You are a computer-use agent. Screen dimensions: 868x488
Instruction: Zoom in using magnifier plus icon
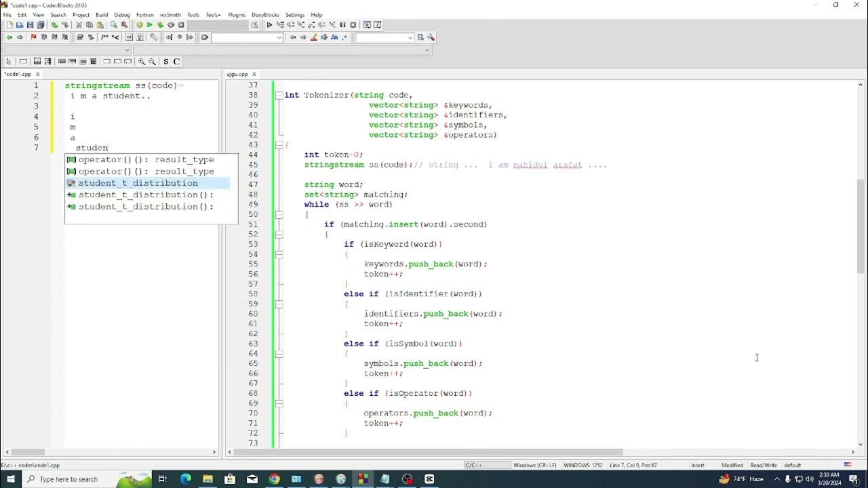142,61
